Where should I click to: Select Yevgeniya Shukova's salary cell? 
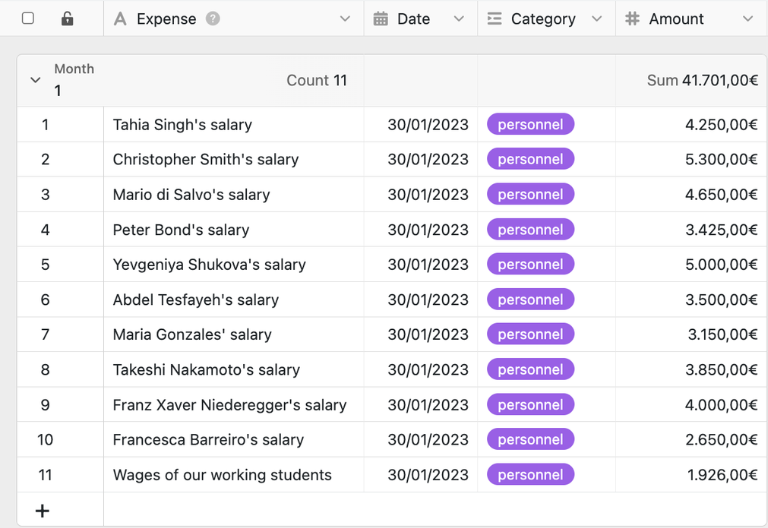(234, 264)
